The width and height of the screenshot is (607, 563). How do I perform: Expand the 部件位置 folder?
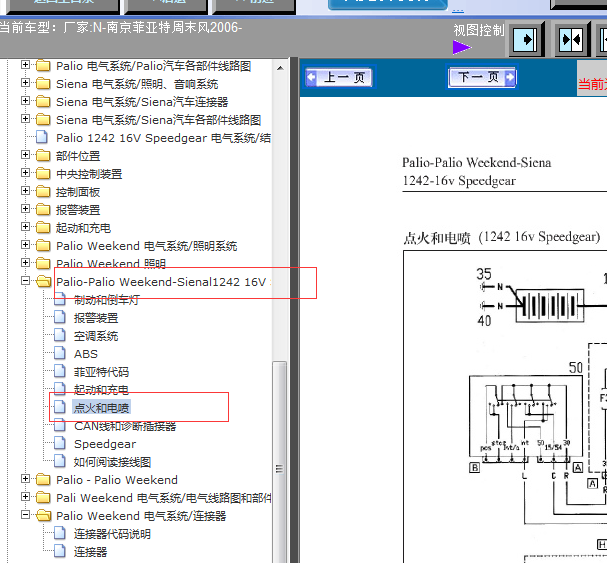pyautogui.click(x=25, y=155)
